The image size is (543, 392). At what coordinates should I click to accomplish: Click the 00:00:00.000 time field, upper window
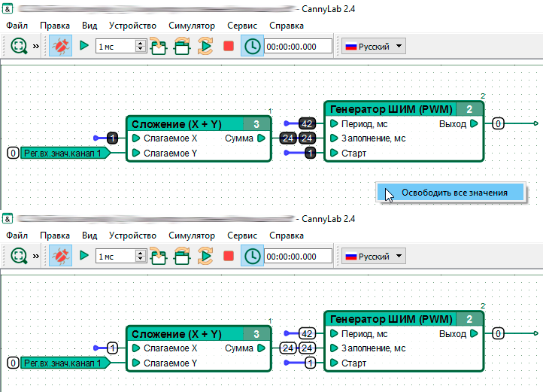coord(298,46)
